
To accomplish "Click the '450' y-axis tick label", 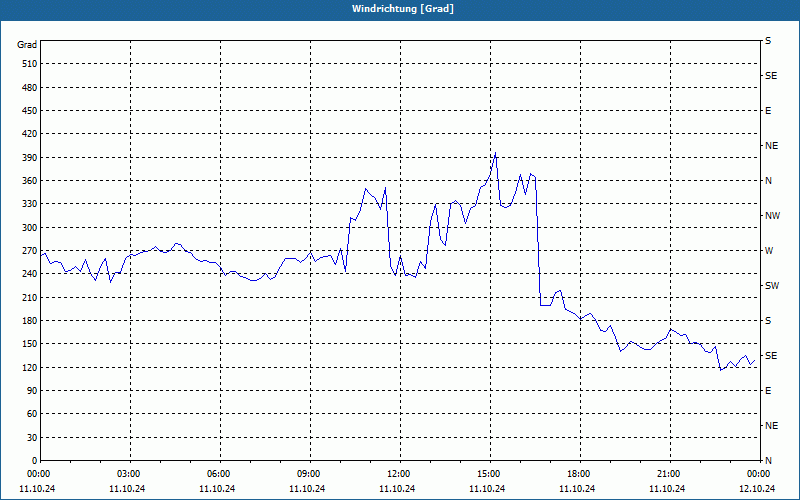I will [x=30, y=111].
